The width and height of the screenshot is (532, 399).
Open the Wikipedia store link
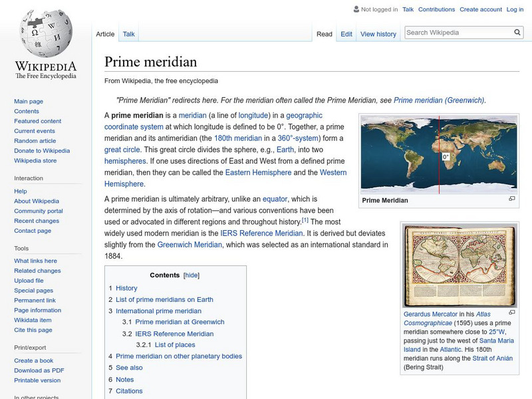(x=35, y=160)
